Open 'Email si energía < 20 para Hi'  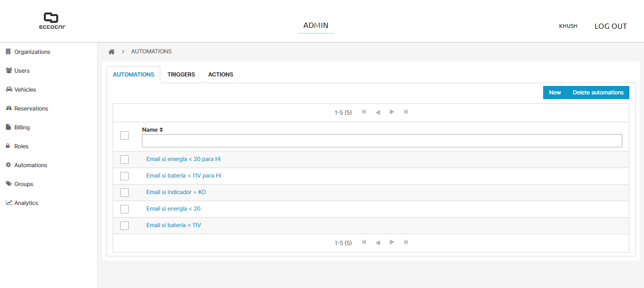pos(183,159)
